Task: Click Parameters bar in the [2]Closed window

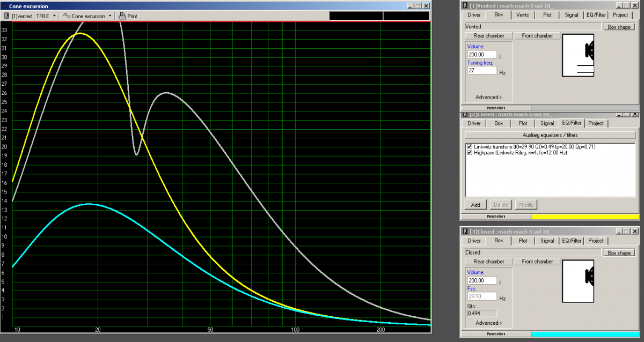Action: pyautogui.click(x=496, y=217)
